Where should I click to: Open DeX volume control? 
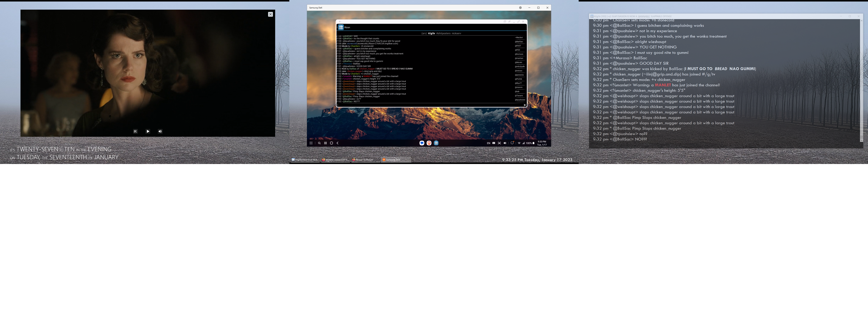point(505,143)
